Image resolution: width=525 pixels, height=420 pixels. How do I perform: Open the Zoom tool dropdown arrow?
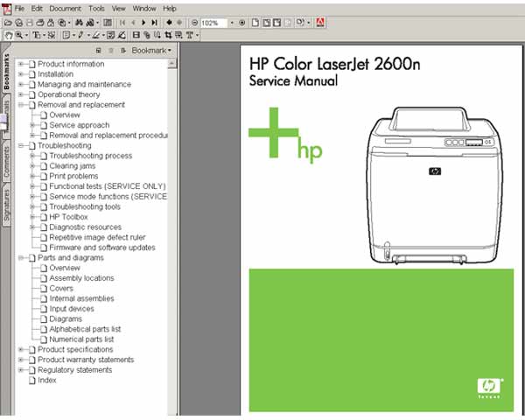(x=26, y=35)
